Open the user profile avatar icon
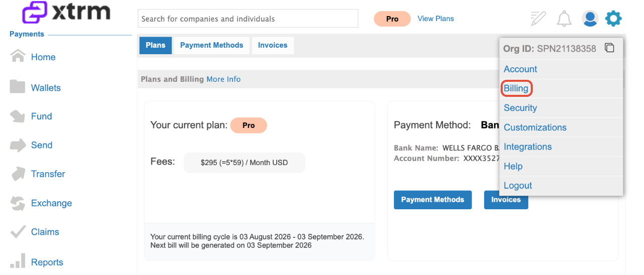 point(590,19)
